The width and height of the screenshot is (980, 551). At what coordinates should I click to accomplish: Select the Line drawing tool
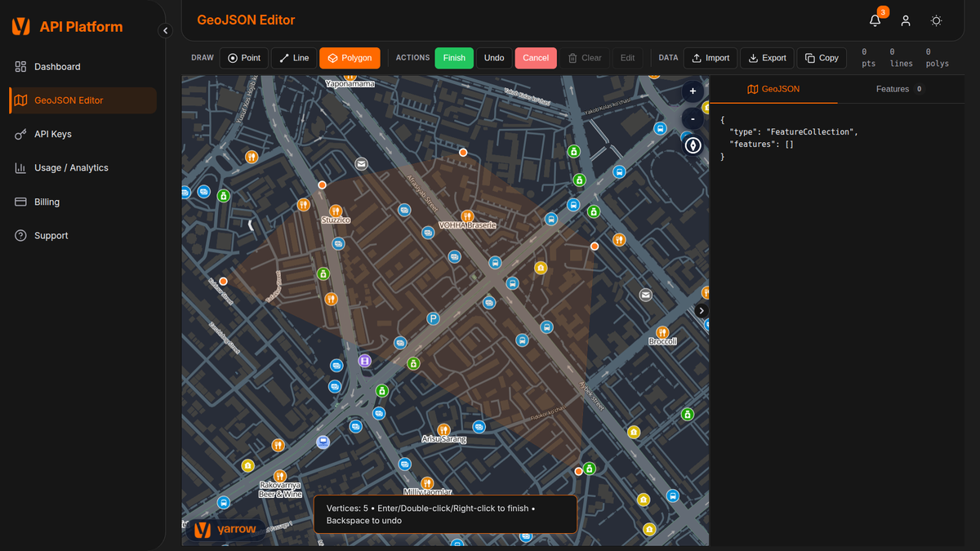(x=293, y=58)
